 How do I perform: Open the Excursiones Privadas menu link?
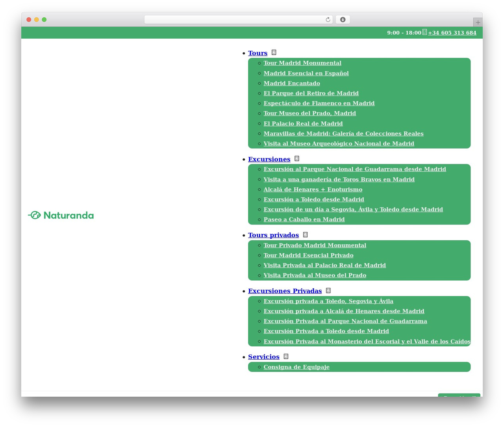tap(285, 291)
